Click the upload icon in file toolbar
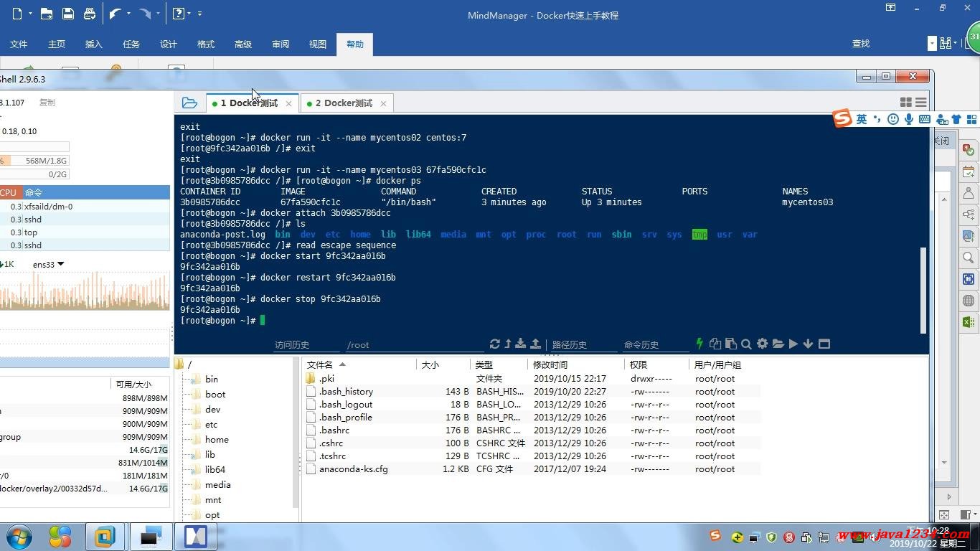This screenshot has width=980, height=551. click(535, 344)
